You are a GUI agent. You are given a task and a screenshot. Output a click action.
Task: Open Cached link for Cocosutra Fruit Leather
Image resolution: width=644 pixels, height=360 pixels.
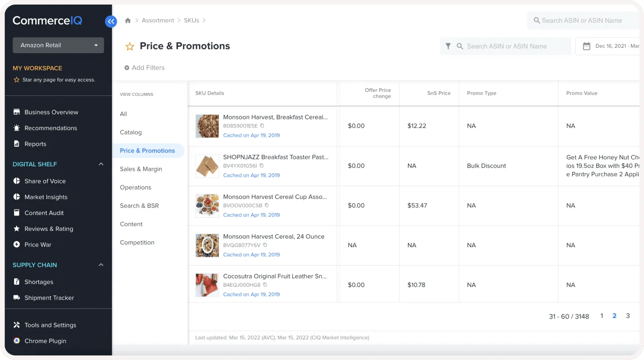[x=252, y=295]
